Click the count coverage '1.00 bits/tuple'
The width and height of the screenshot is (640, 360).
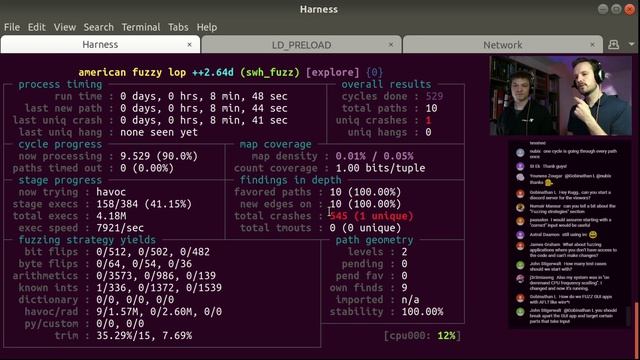click(380, 168)
